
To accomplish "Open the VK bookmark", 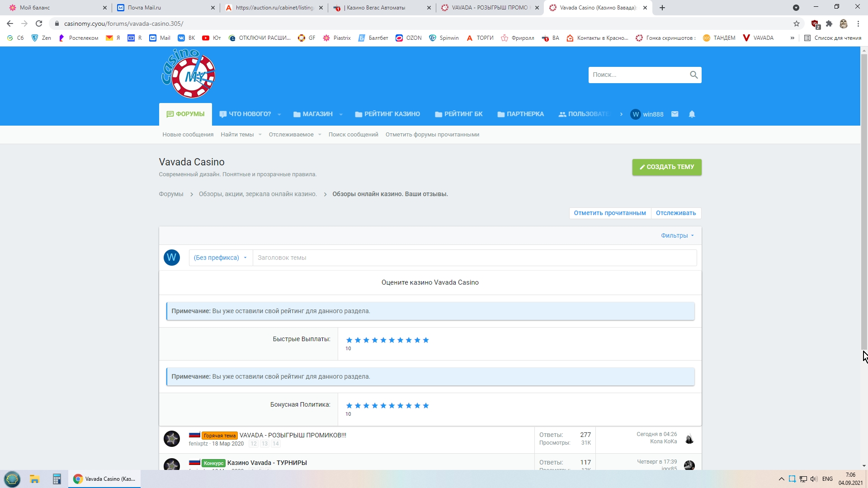I will point(186,38).
